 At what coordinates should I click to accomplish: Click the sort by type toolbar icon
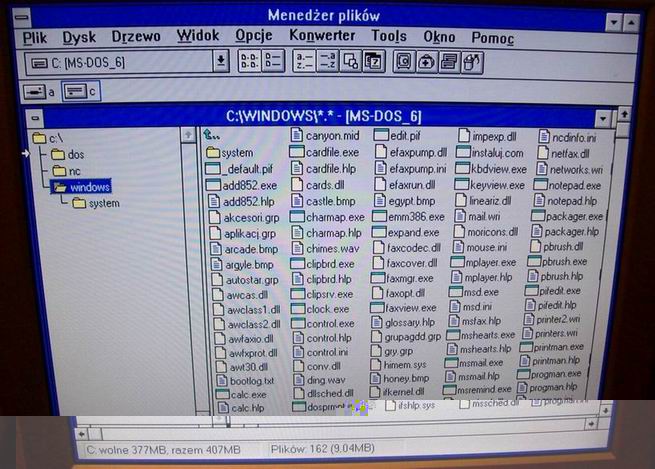(x=326, y=62)
